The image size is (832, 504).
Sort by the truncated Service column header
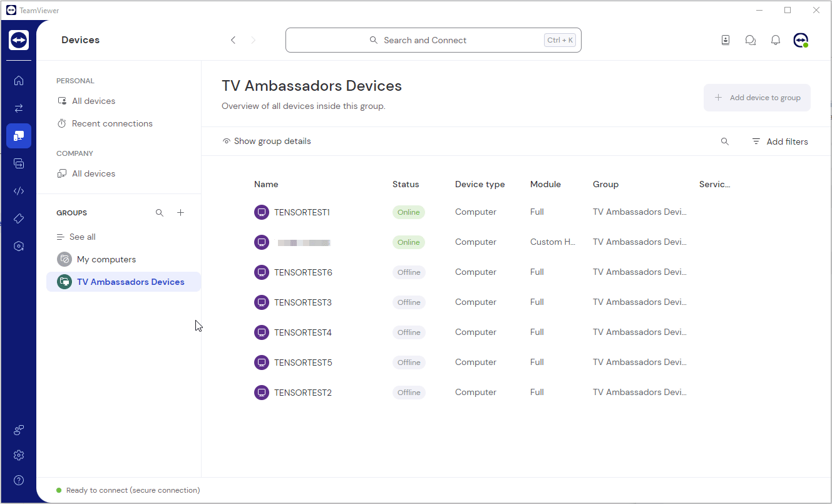[715, 184]
